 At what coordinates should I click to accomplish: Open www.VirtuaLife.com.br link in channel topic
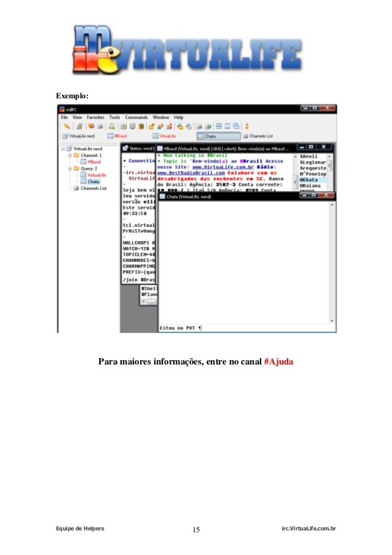(x=223, y=167)
